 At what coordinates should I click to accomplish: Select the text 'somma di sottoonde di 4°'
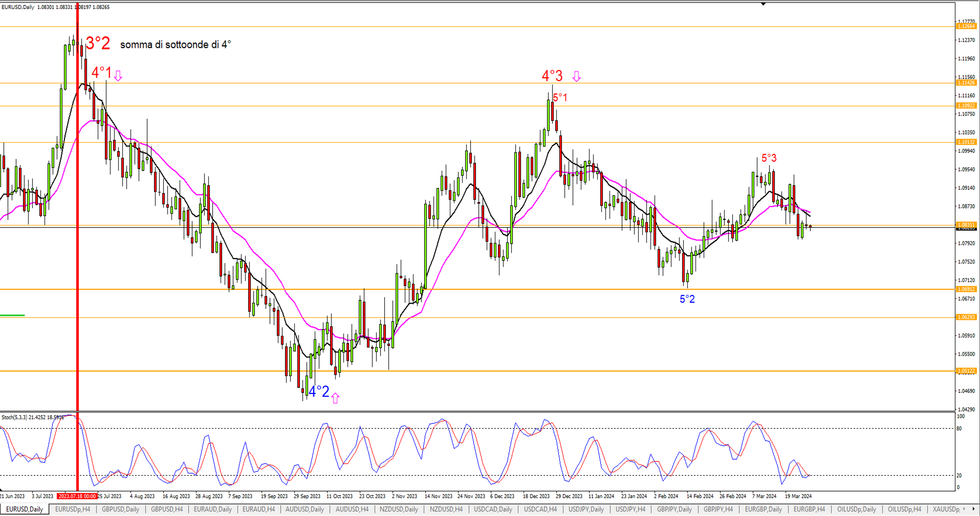[175, 45]
